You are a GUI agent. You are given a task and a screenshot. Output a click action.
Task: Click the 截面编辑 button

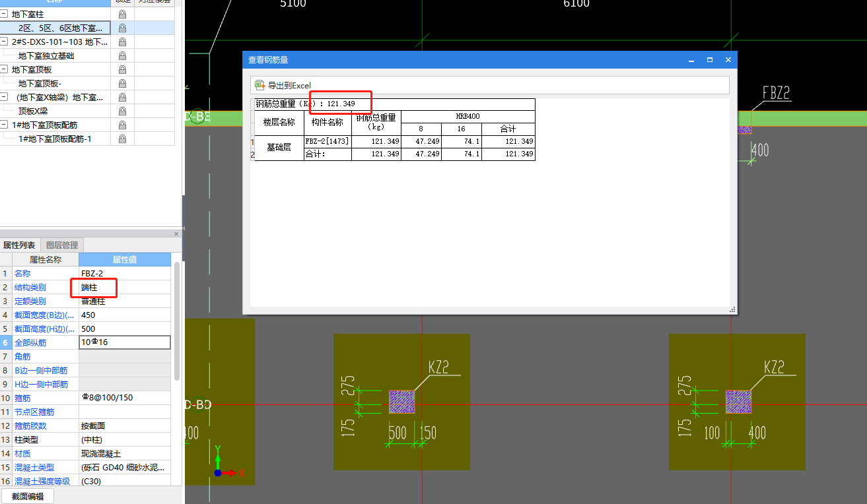(x=28, y=496)
